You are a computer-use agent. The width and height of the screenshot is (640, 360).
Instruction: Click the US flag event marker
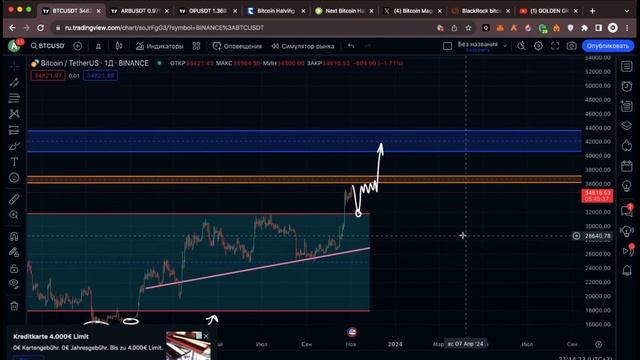(351, 332)
